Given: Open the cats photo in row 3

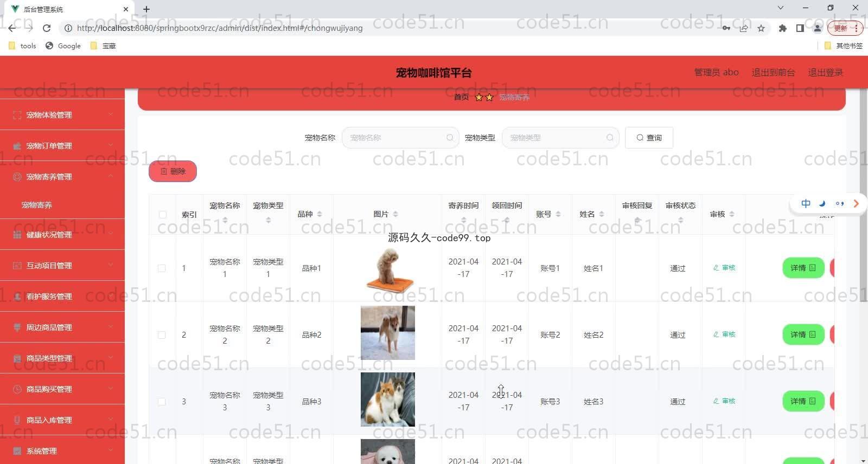Looking at the screenshot, I should point(388,399).
